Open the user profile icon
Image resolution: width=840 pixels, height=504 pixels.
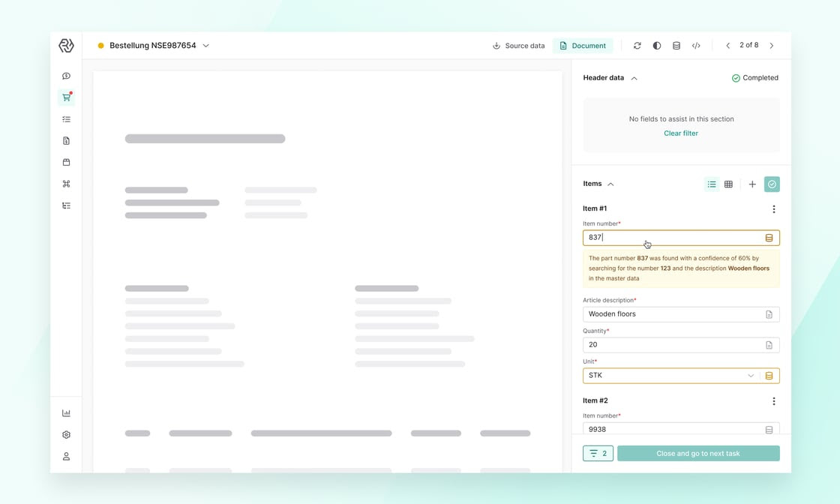(x=66, y=456)
